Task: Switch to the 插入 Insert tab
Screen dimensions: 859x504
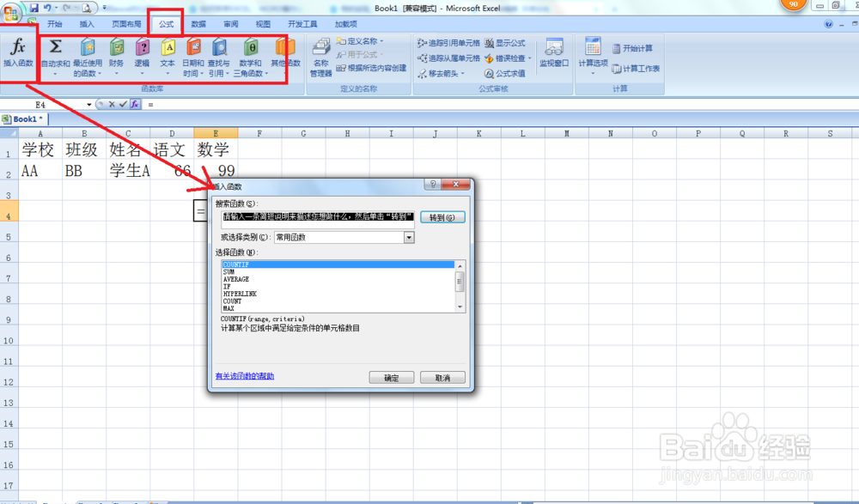Action: click(x=87, y=24)
